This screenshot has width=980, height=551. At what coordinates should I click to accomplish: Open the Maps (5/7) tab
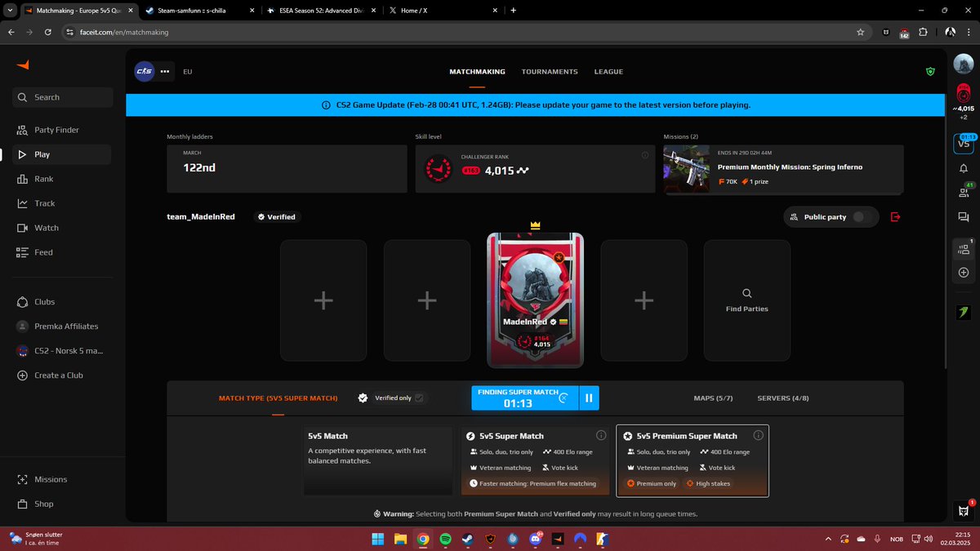point(713,398)
